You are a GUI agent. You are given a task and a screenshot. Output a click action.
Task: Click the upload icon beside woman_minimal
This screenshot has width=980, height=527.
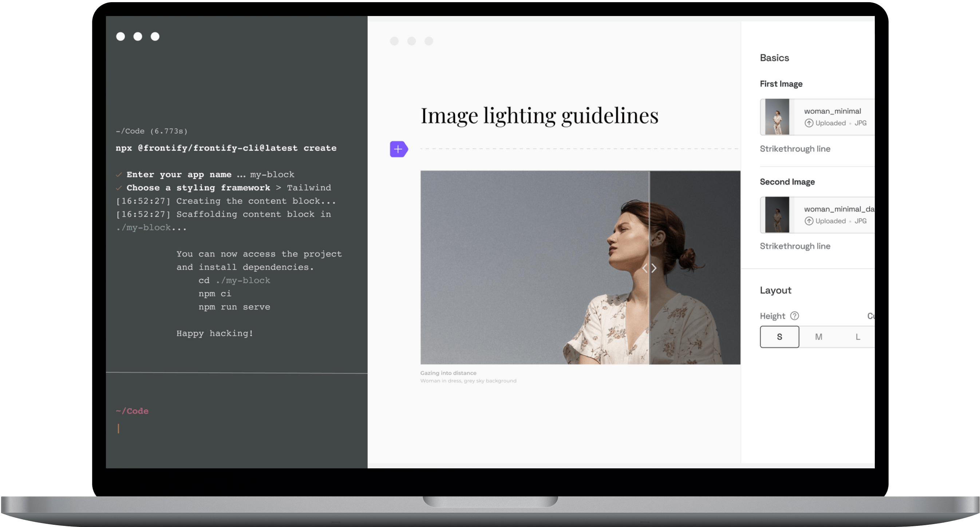[x=809, y=123]
